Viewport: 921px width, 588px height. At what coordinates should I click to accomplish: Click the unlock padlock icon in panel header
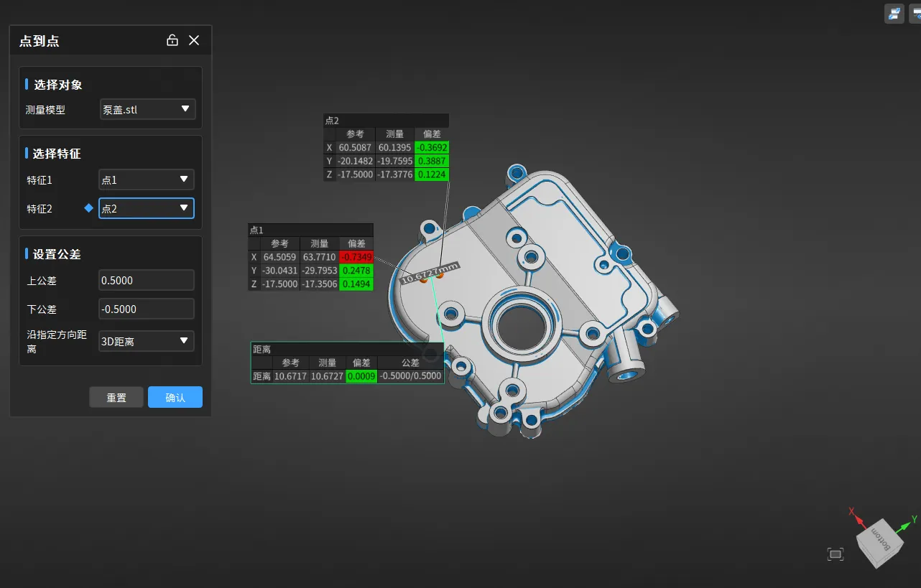pyautogui.click(x=172, y=40)
